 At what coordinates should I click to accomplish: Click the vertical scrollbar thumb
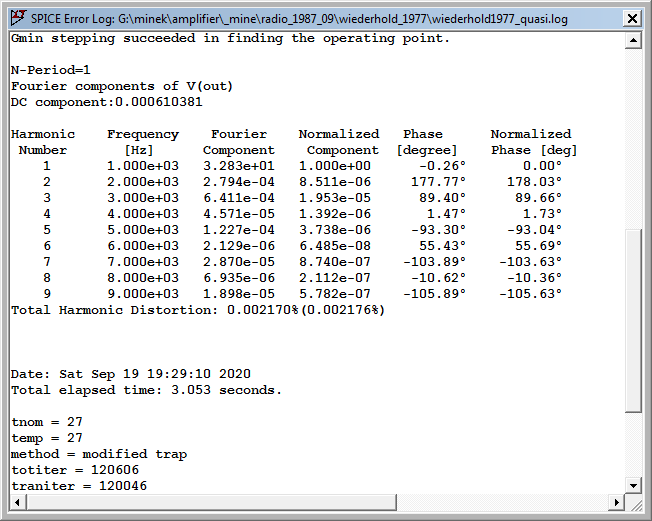pyautogui.click(x=633, y=320)
